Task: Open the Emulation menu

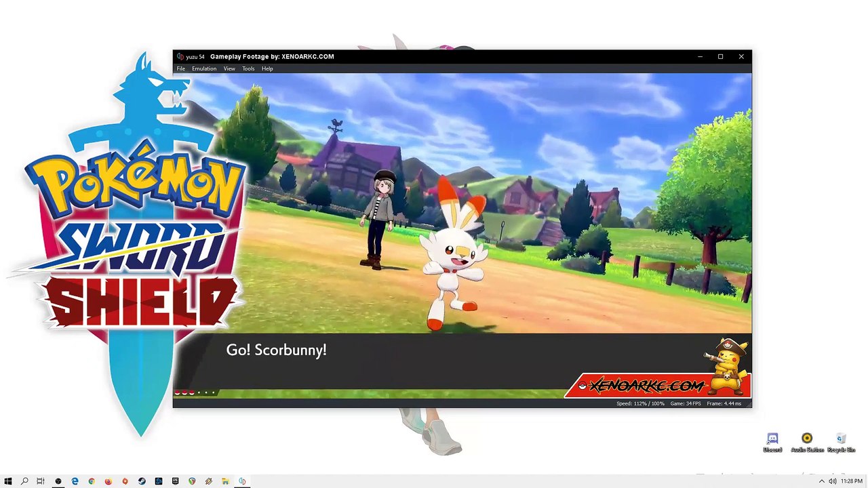Action: pos(204,68)
